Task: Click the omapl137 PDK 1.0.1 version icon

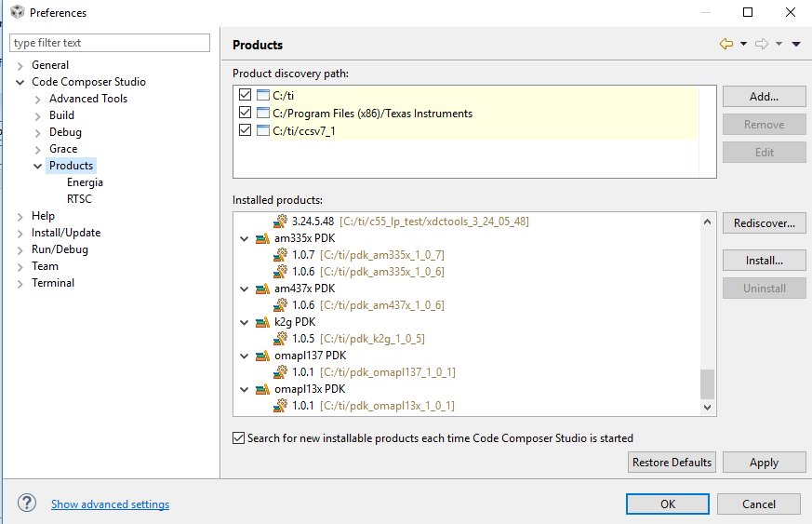Action: pos(280,371)
